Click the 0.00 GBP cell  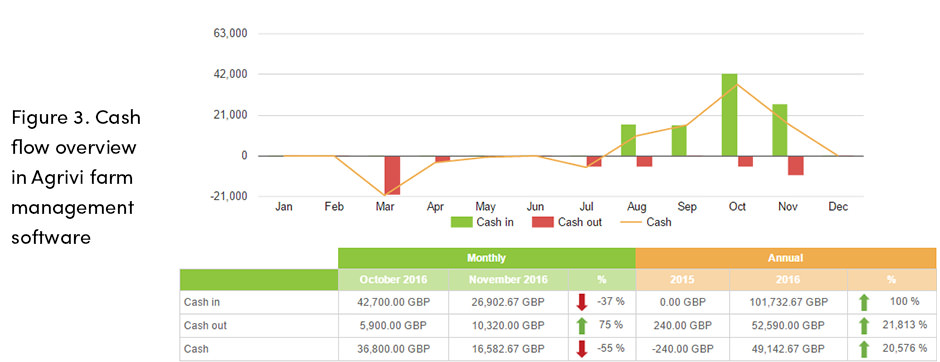(x=682, y=302)
